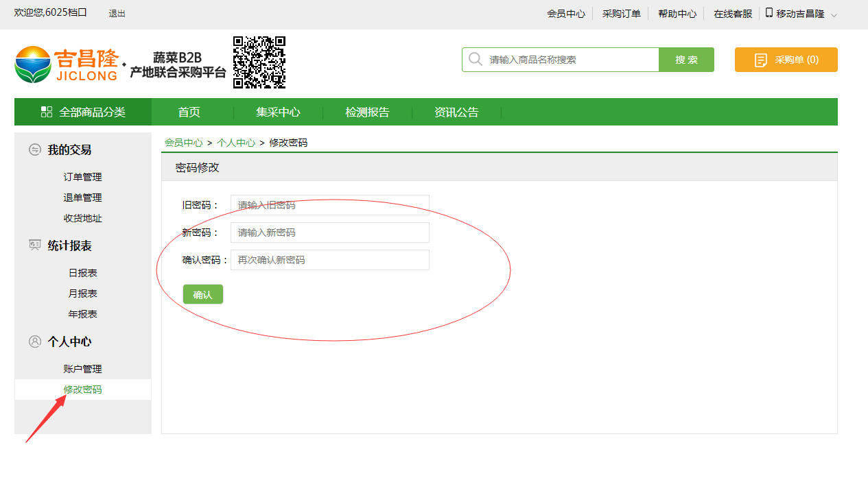Expand the 移动吉昌隆 dropdown arrow
This screenshot has width=868, height=502.
click(834, 15)
